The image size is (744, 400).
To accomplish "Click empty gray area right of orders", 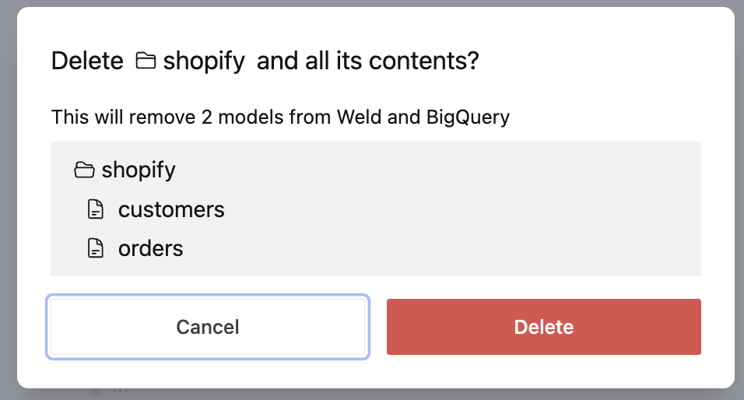I will pyautogui.click(x=450, y=248).
